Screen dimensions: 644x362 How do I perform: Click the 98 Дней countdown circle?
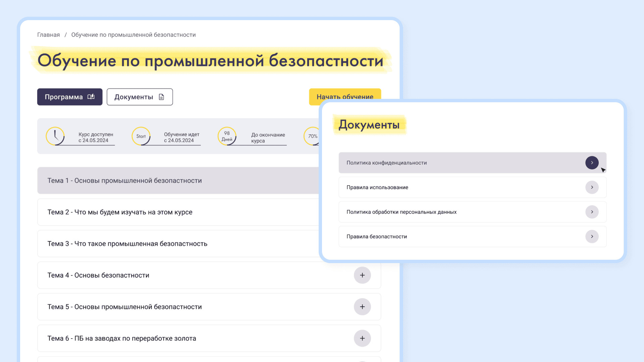227,136
